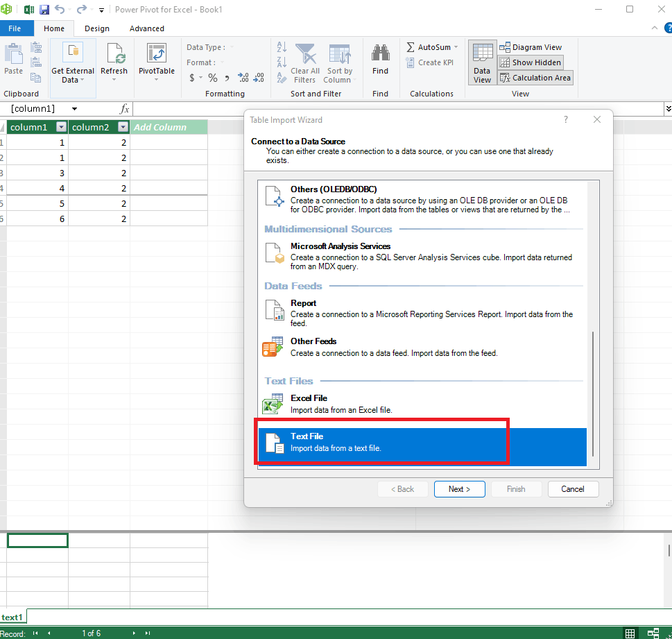
Task: Click Create KPI button
Action: point(430,62)
